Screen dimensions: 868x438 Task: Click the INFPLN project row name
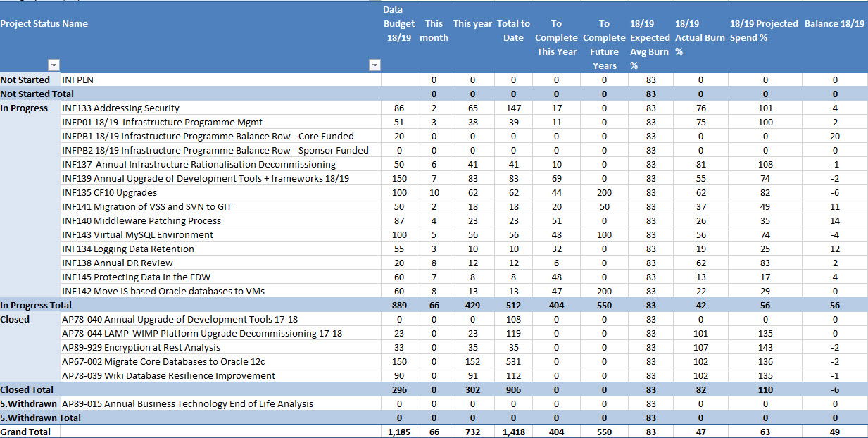[x=77, y=80]
